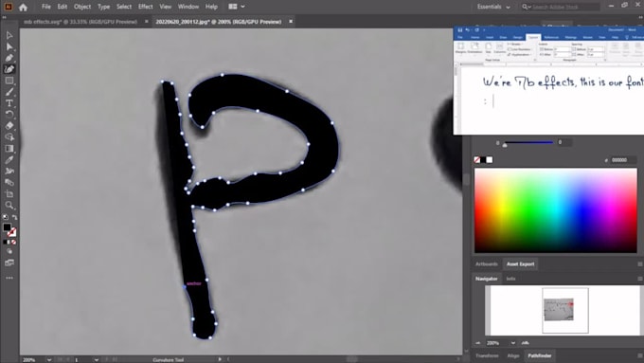The image size is (644, 363).
Task: Open the File menu
Action: [46, 7]
